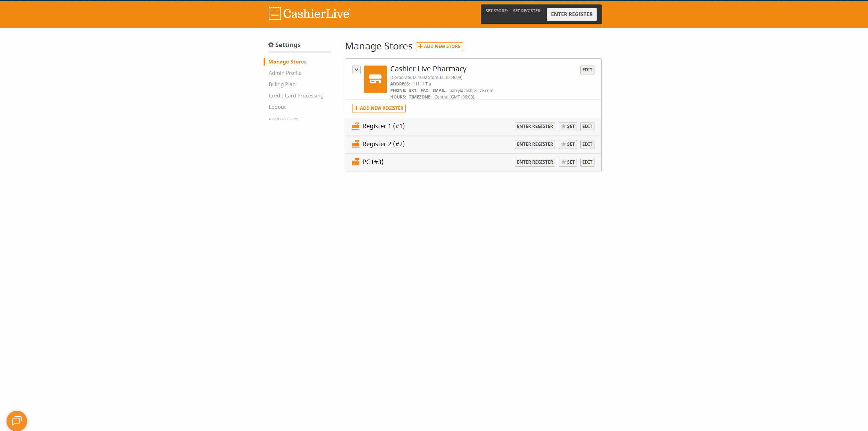Click the orange store icon thumbnail
The width and height of the screenshot is (868, 431).
click(375, 79)
